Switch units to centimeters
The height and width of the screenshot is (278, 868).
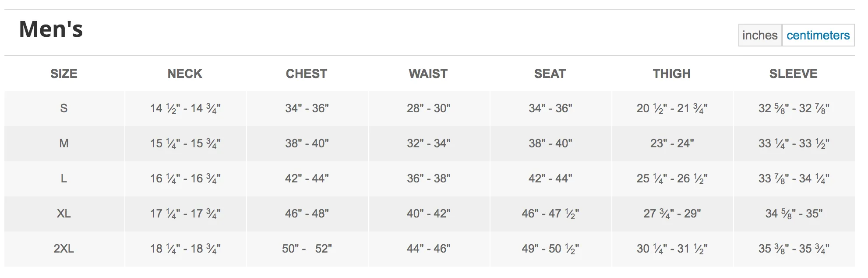click(818, 35)
